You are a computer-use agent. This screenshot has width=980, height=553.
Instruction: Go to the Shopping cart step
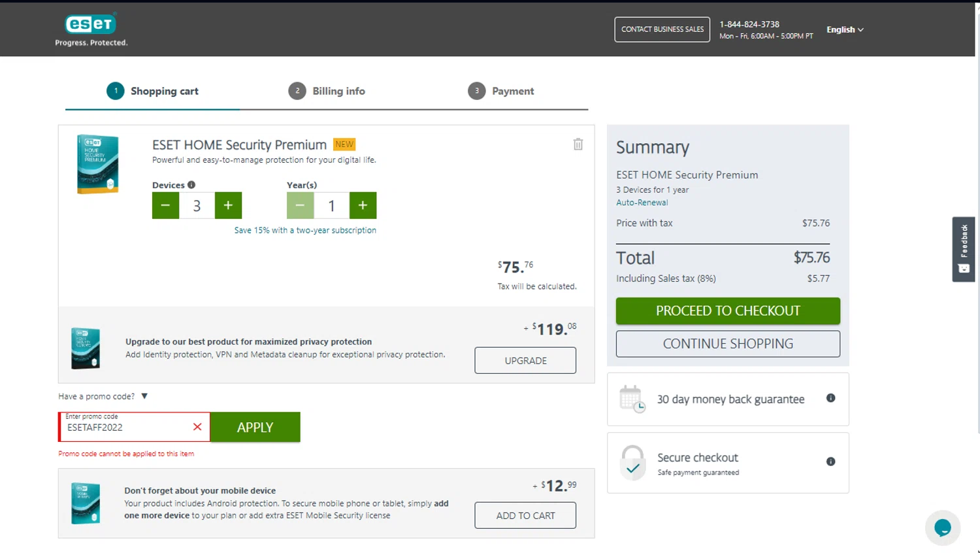(x=153, y=91)
